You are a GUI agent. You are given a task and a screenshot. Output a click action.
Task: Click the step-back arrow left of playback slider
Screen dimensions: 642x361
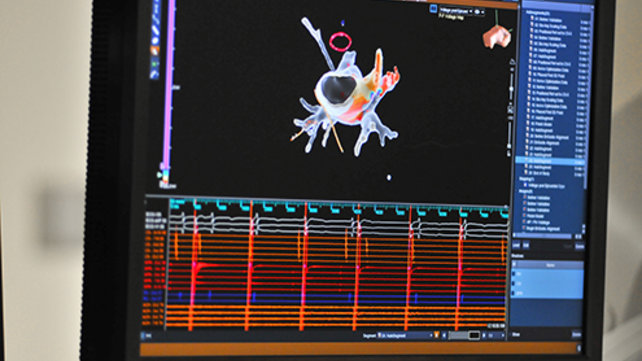(x=444, y=336)
